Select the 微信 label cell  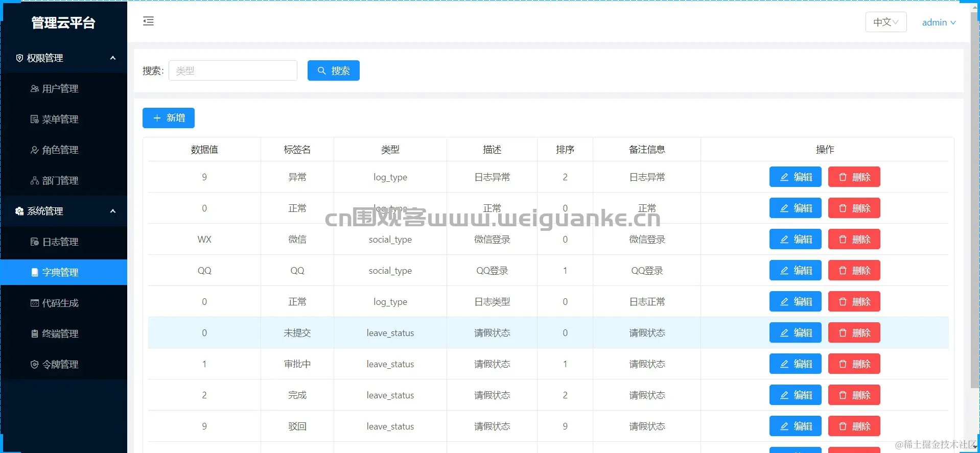[297, 240]
